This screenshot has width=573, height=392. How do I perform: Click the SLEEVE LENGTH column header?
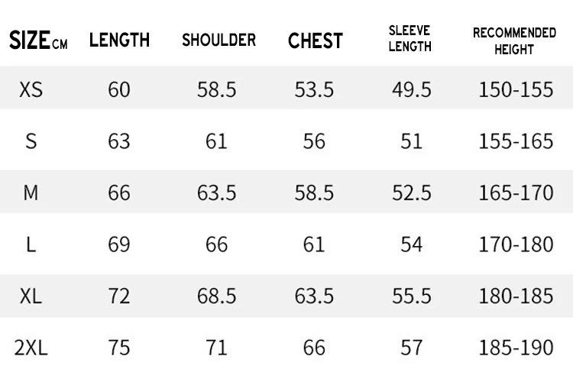click(410, 39)
